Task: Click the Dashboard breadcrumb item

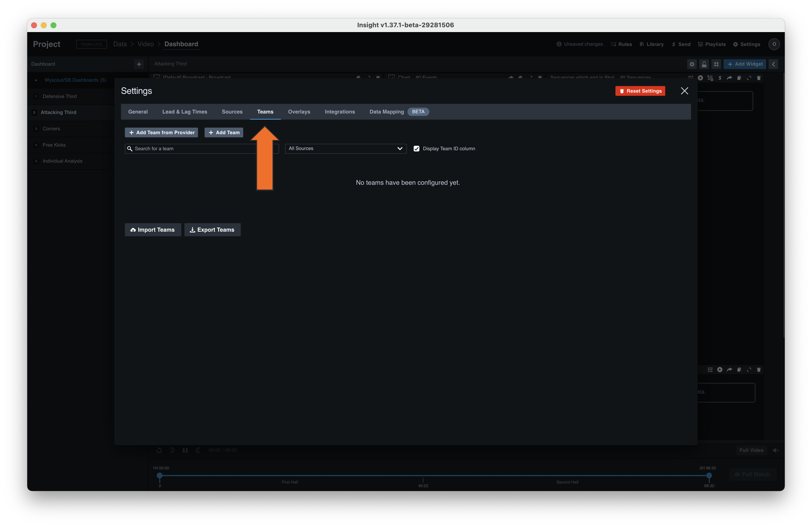Action: pyautogui.click(x=181, y=44)
